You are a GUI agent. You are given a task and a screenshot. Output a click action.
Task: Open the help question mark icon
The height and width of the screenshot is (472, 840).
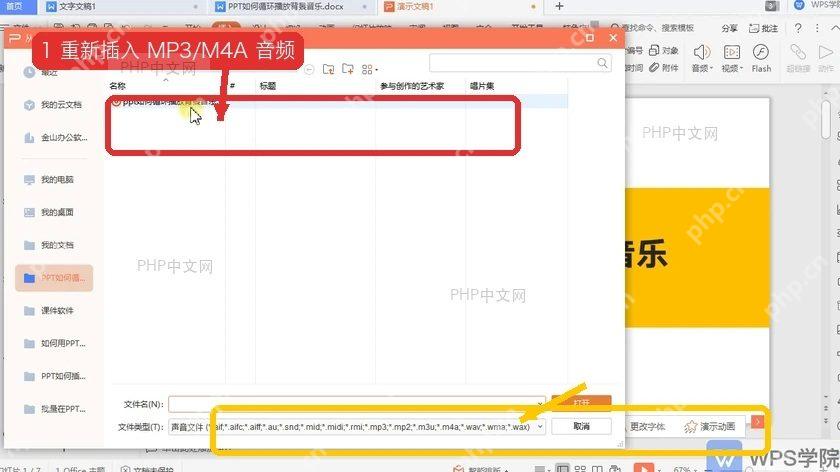[x=798, y=28]
